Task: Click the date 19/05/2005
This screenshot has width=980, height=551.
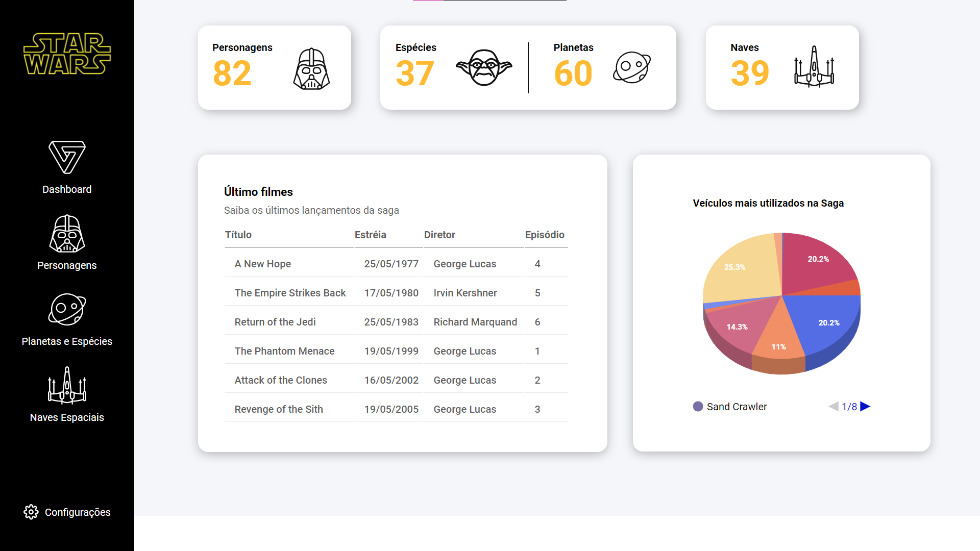Action: [x=391, y=409]
